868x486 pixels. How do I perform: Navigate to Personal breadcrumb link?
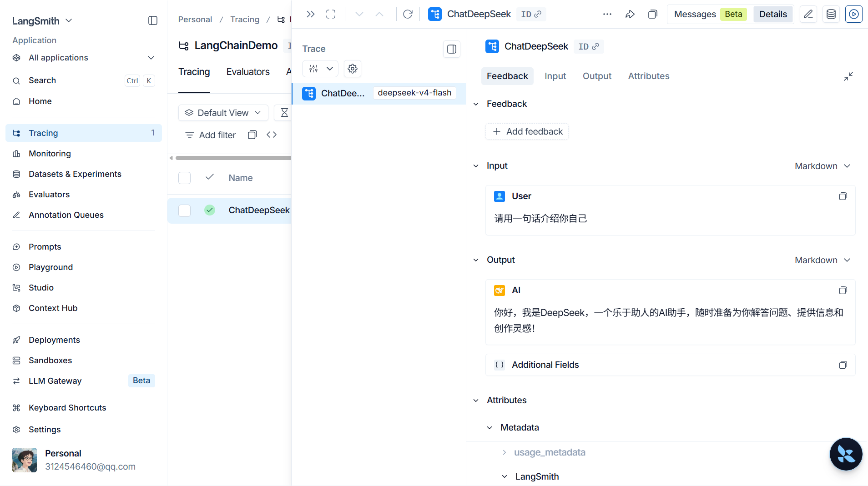click(x=195, y=20)
